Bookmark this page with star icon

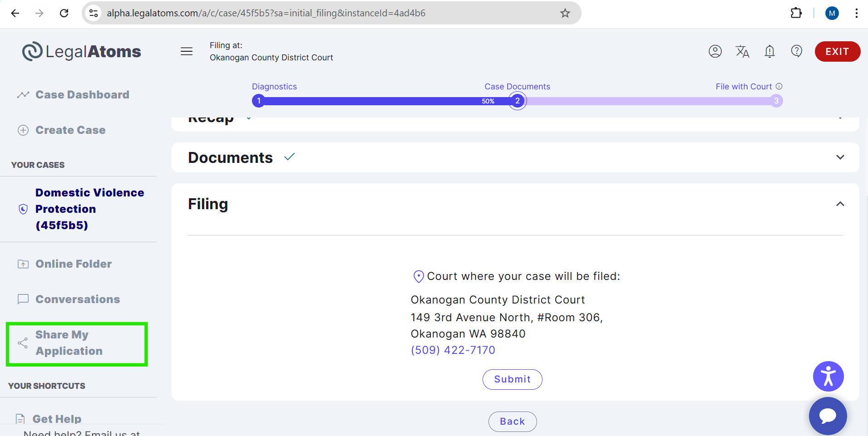point(565,13)
